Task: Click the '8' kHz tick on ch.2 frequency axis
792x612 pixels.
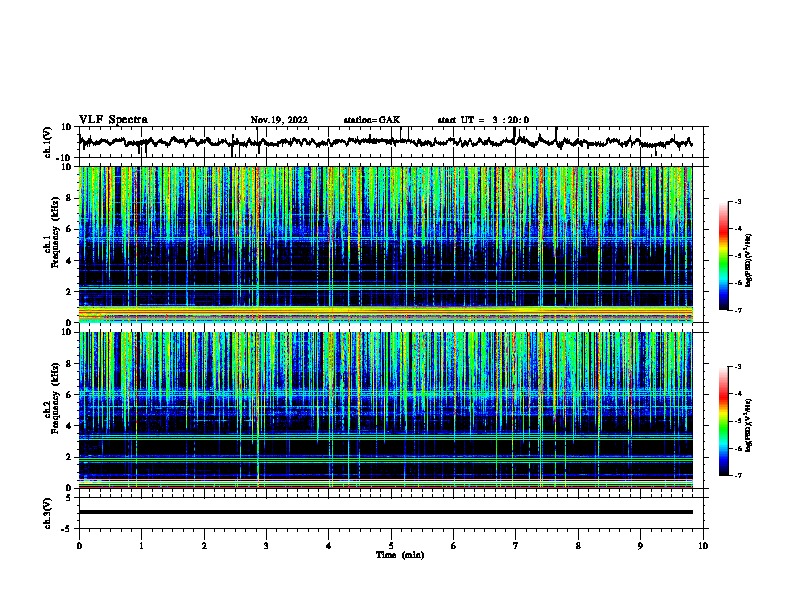Action: click(x=68, y=364)
